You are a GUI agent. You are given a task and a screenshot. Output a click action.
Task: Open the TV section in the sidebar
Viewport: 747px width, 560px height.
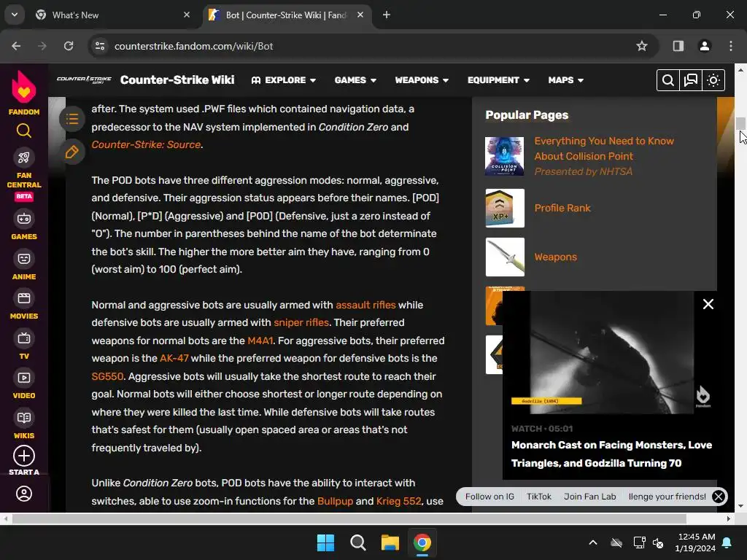(x=24, y=344)
